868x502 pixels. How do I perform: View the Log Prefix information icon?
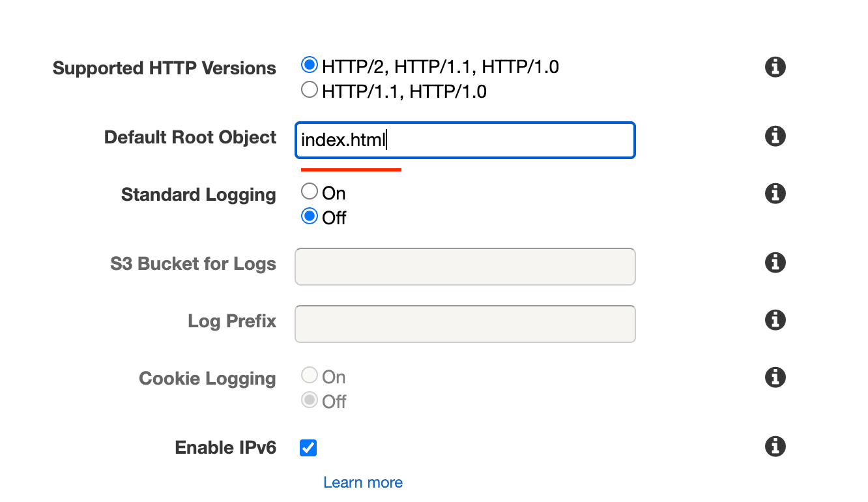click(775, 319)
